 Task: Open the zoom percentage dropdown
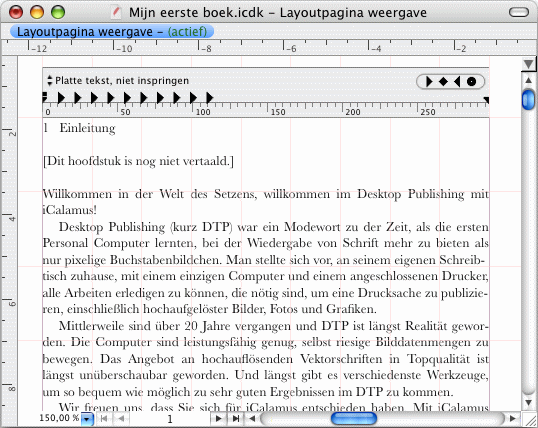(x=87, y=419)
